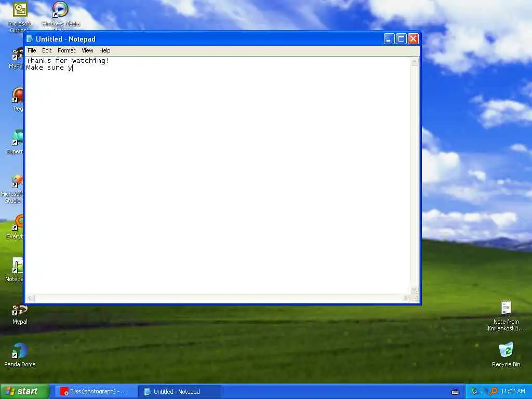Click the 'Thanks for watching!' text line
The width and height of the screenshot is (532, 399).
click(x=68, y=61)
